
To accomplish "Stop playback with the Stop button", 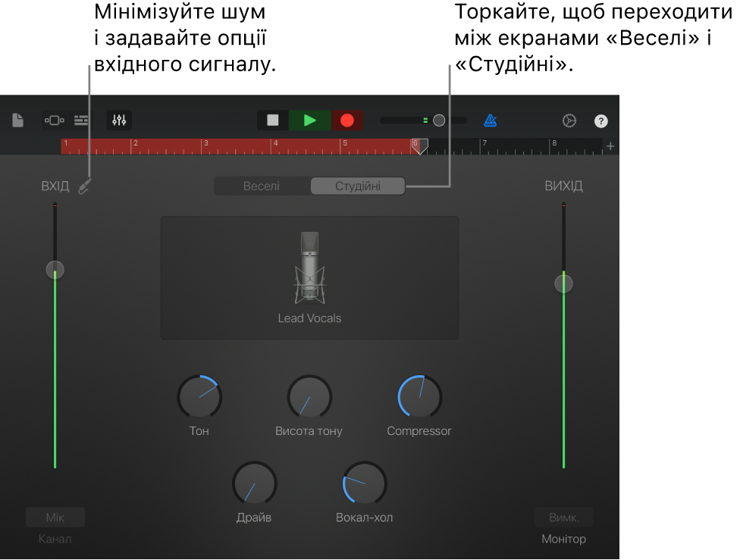I will [273, 120].
